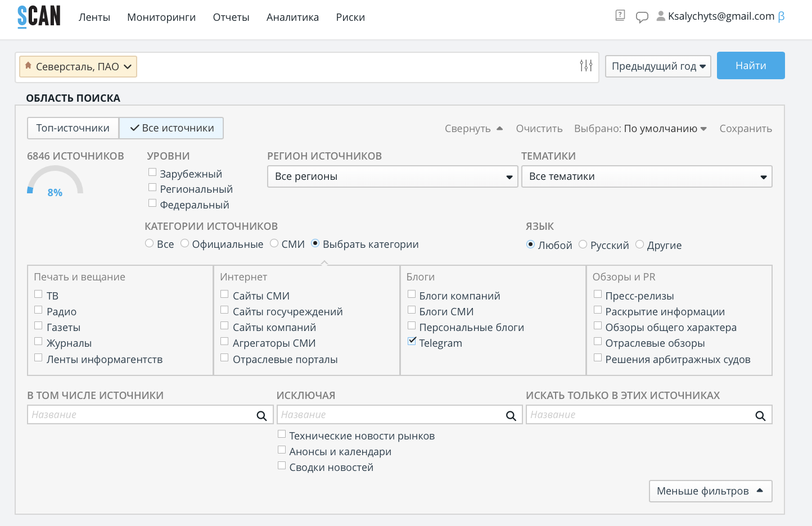Image resolution: width=812 pixels, height=526 pixels.
Task: Open the Все регионы dropdown
Action: pos(393,176)
